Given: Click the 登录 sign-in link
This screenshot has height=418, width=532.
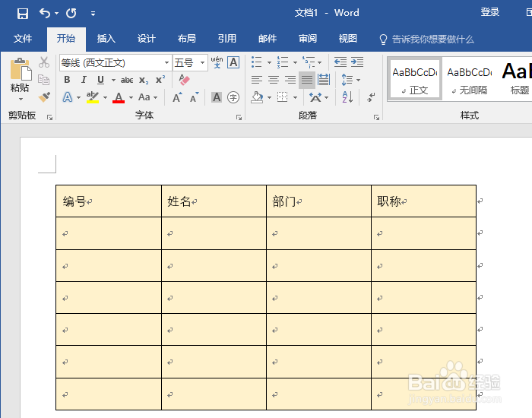Looking at the screenshot, I should [490, 13].
